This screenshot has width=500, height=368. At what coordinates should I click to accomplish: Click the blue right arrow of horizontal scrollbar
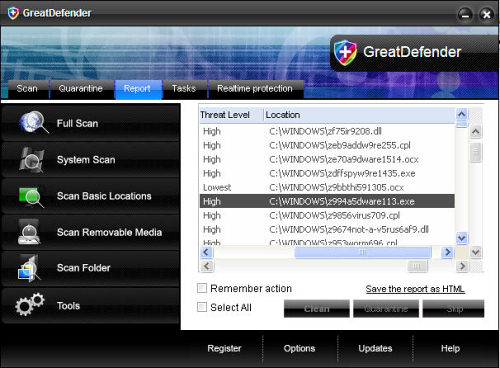[447, 252]
